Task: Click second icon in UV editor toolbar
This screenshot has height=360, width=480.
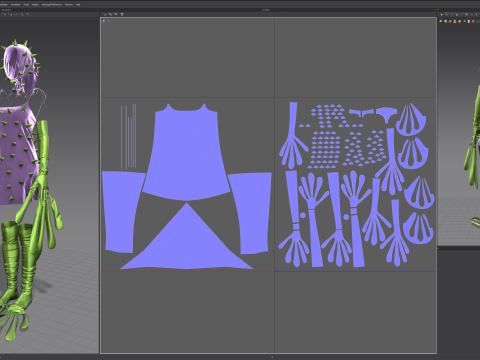Action: click(x=110, y=14)
